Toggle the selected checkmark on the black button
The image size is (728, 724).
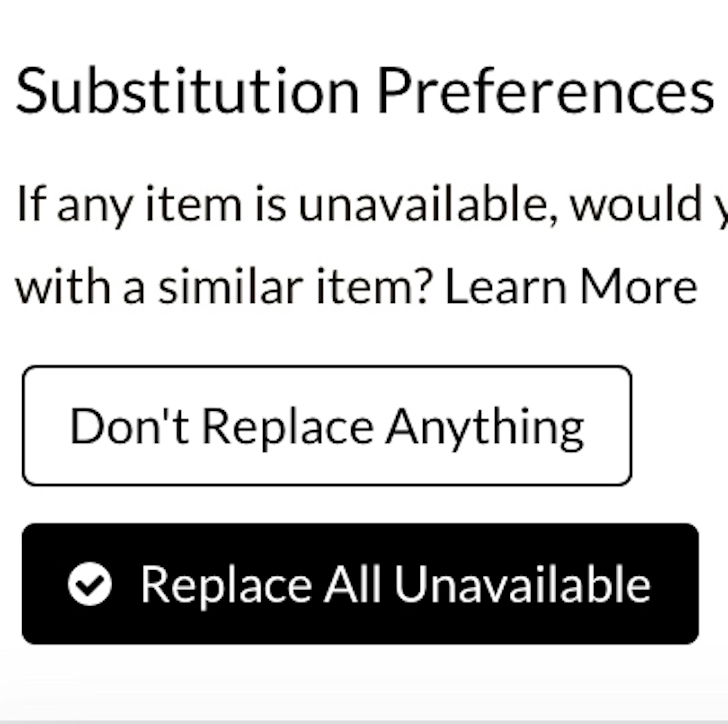point(90,583)
